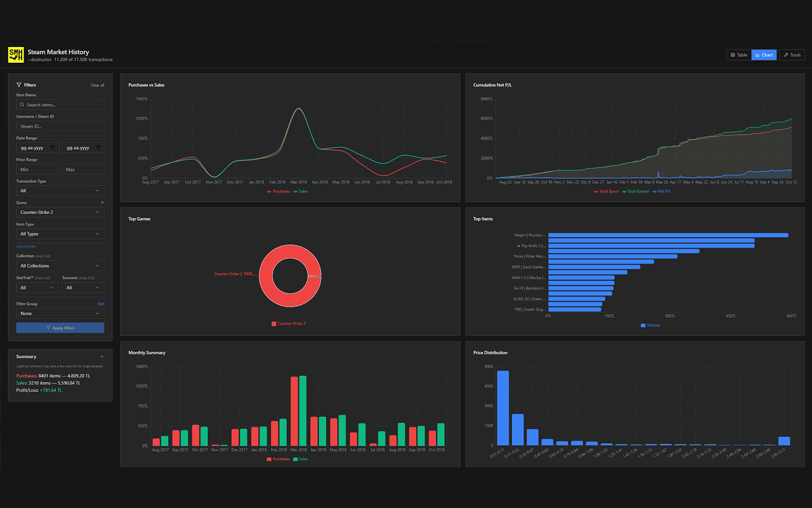
Task: Click the filter funnel icon beside Filters
Action: pos(19,84)
